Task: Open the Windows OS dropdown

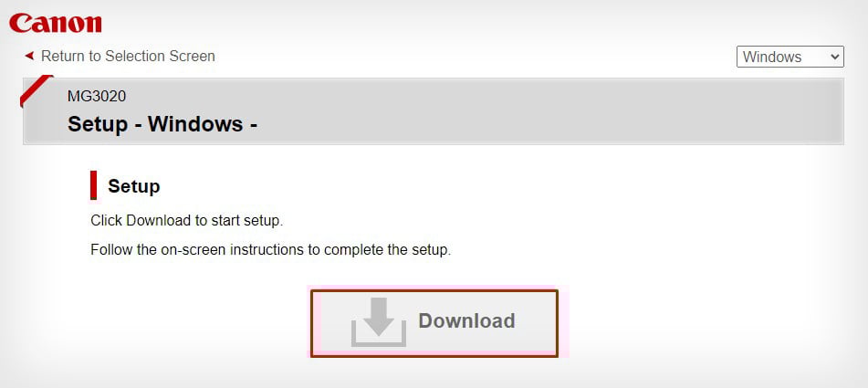Action: [790, 57]
